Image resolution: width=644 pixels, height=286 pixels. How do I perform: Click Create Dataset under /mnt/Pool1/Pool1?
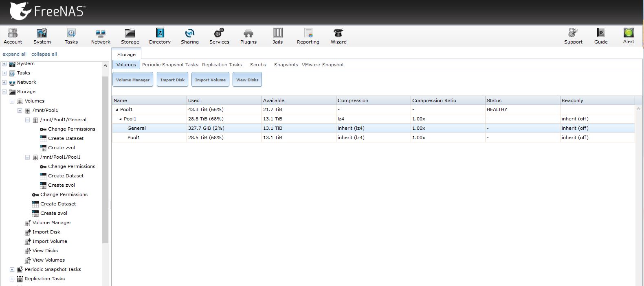click(x=62, y=176)
